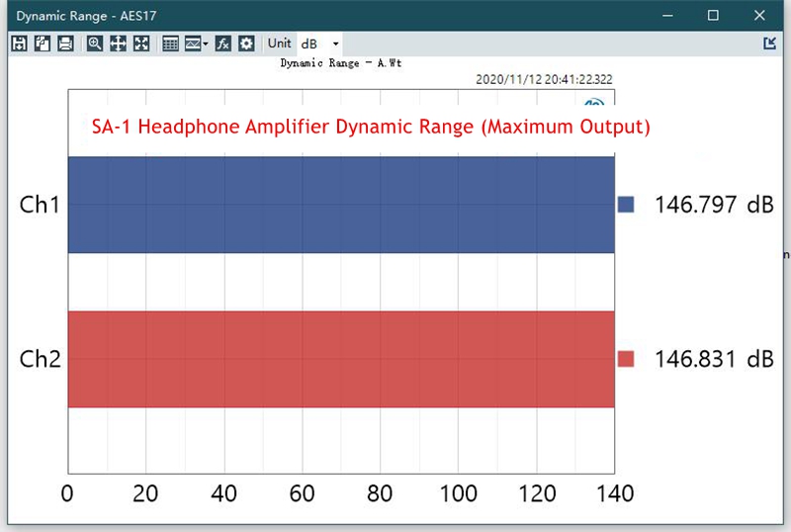This screenshot has width=791, height=532.
Task: Click the red Ch2 bar
Action: [x=341, y=359]
